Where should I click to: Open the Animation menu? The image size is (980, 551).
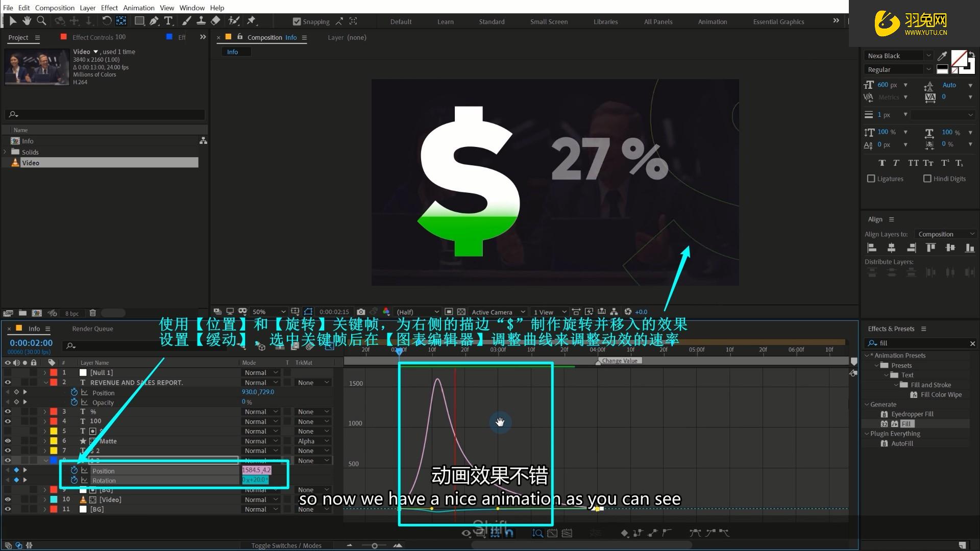138,8
